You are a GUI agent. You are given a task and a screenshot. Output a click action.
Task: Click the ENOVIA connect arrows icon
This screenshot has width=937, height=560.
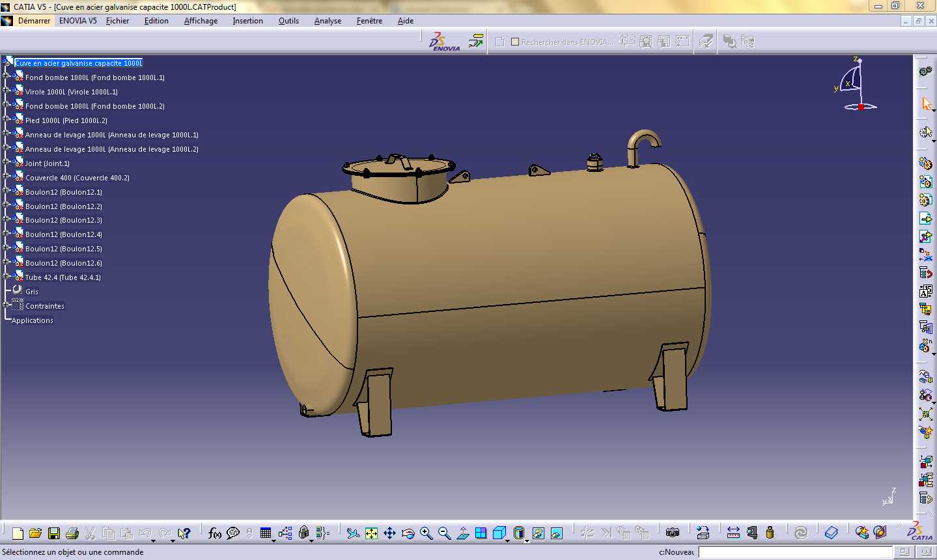pos(476,42)
